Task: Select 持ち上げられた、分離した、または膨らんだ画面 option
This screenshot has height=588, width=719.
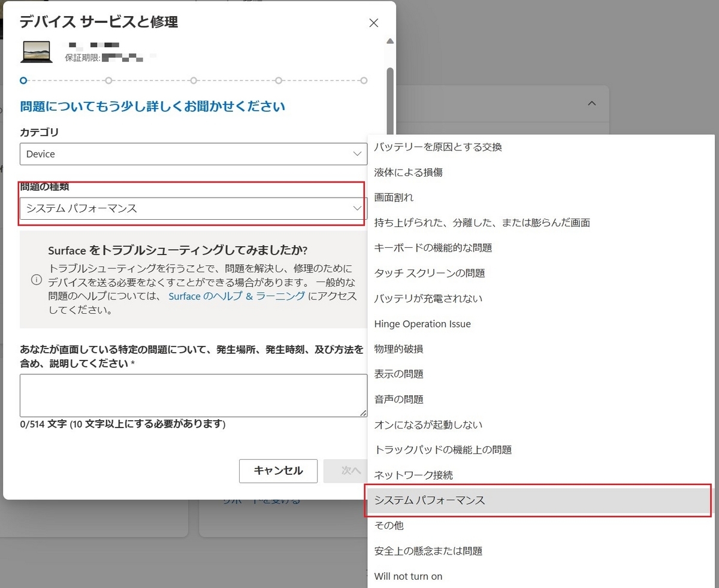Action: 541,223
